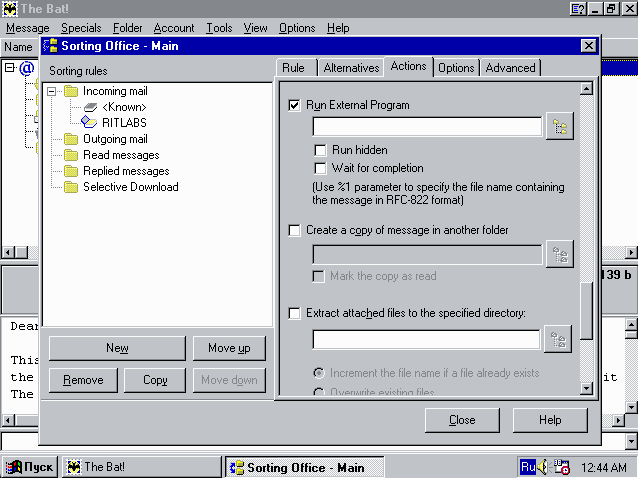Select Replied messages in sorting rules
The height and width of the screenshot is (478, 638).
point(126,171)
